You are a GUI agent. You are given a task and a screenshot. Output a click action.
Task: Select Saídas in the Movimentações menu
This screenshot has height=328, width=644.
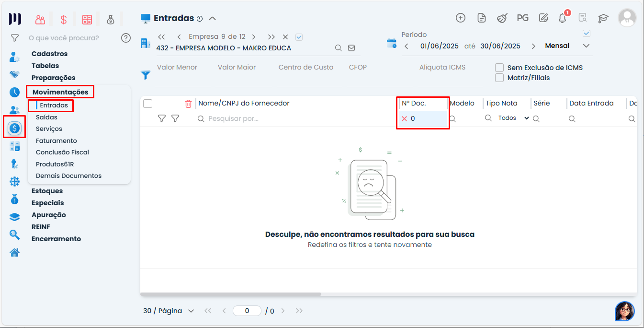(46, 117)
